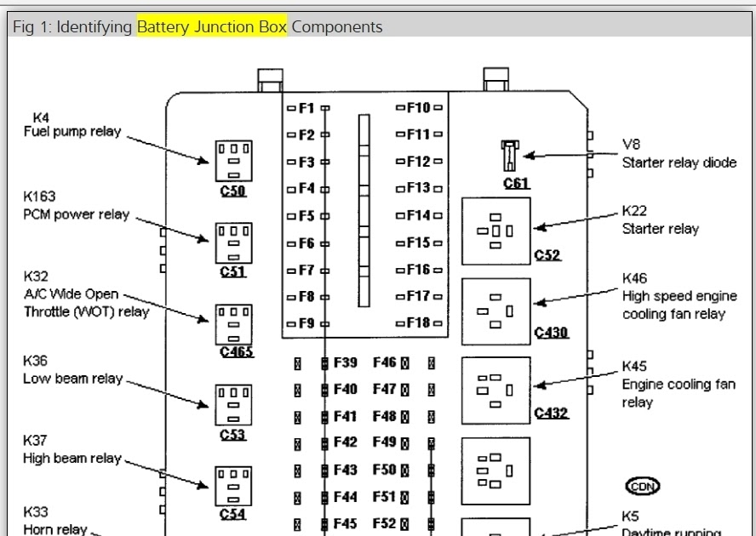This screenshot has height=536, width=756.
Task: Click the C53 low beam relay socket
Action: pyautogui.click(x=234, y=405)
